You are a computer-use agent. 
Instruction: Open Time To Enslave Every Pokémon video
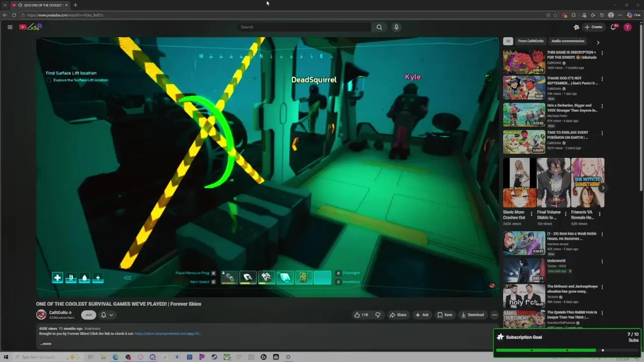click(524, 142)
